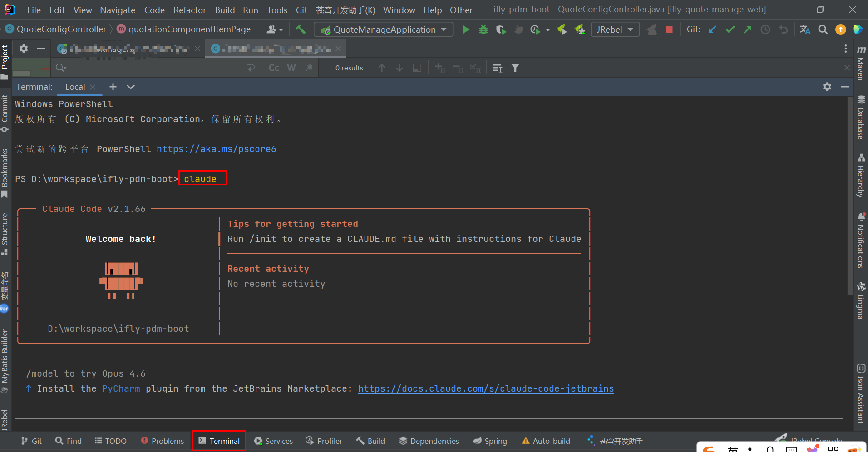Open the user account dropdown in the toolbar
The height and width of the screenshot is (452, 868).
275,29
